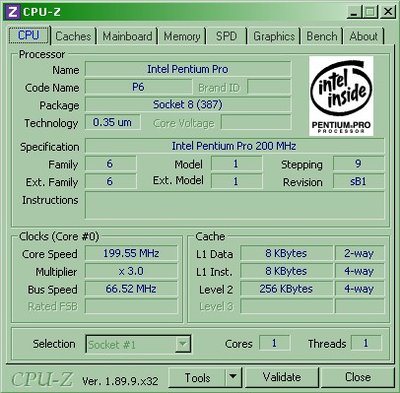Expand the Tools dropdown arrow
This screenshot has height=393, width=400.
tap(233, 378)
